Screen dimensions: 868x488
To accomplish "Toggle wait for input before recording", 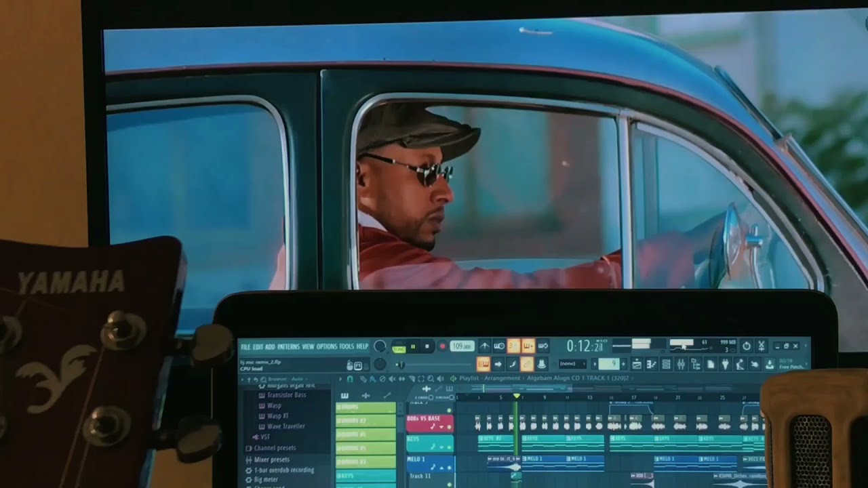I will 499,346.
